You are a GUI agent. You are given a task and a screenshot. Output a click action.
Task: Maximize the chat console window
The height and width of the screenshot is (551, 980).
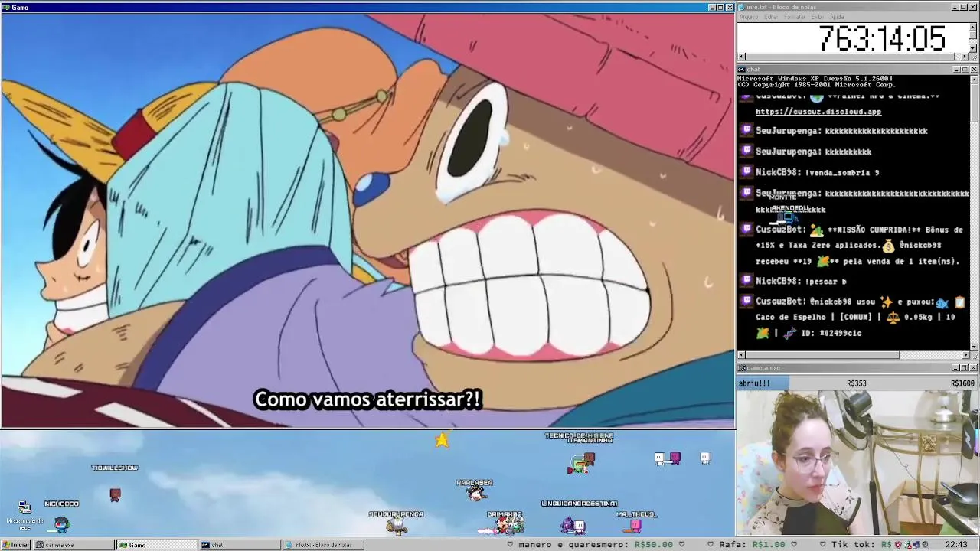point(964,70)
